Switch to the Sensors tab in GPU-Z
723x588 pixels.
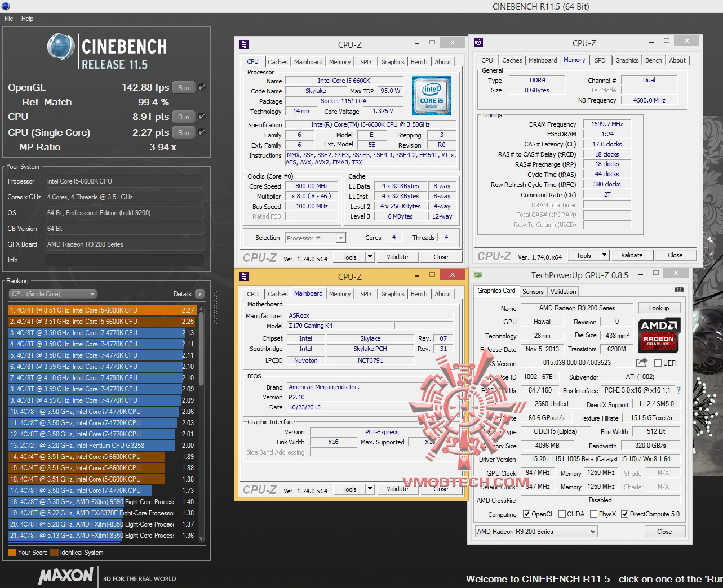(x=533, y=292)
